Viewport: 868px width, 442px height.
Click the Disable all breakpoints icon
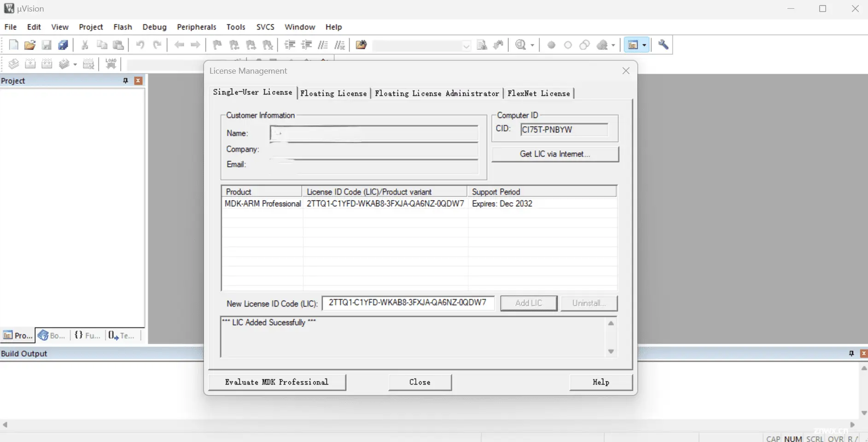tap(584, 45)
